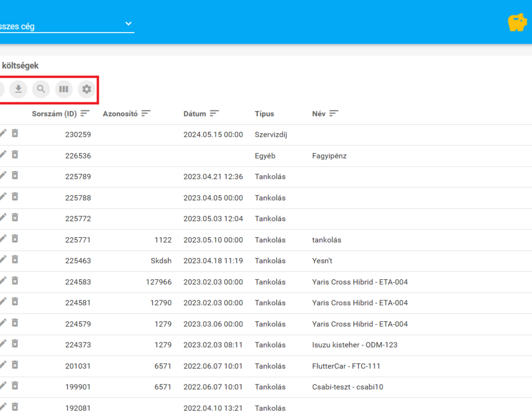The width and height of the screenshot is (532, 414).
Task: Select Isuzu kisteher - ODM-123 cell
Action: (355, 345)
